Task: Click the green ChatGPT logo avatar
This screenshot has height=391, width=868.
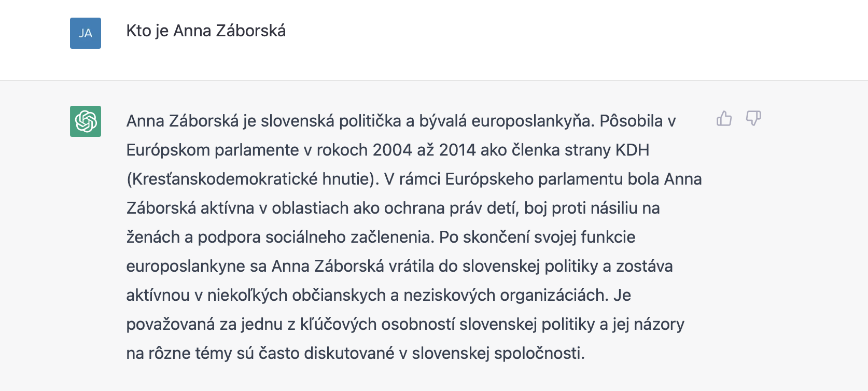Action: coord(86,121)
